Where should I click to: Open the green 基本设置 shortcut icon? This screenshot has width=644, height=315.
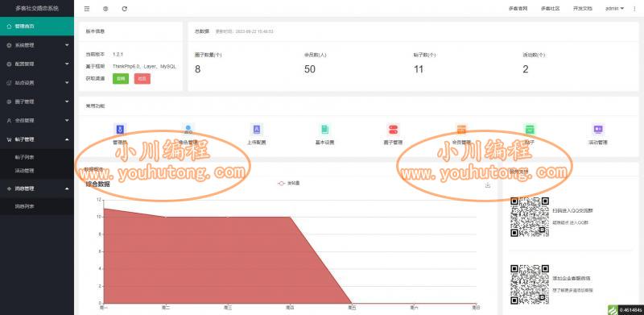(x=325, y=130)
